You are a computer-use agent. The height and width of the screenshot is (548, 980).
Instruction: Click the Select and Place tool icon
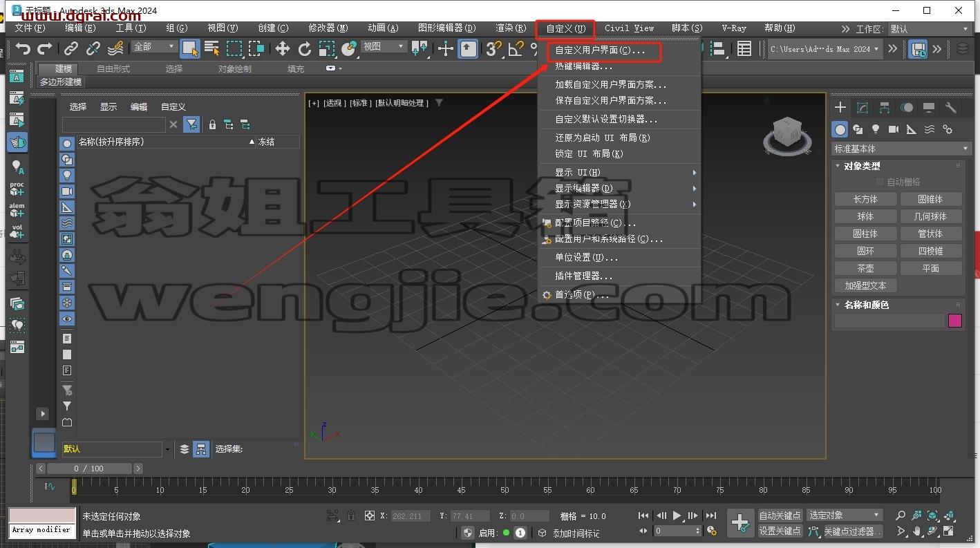tap(350, 48)
